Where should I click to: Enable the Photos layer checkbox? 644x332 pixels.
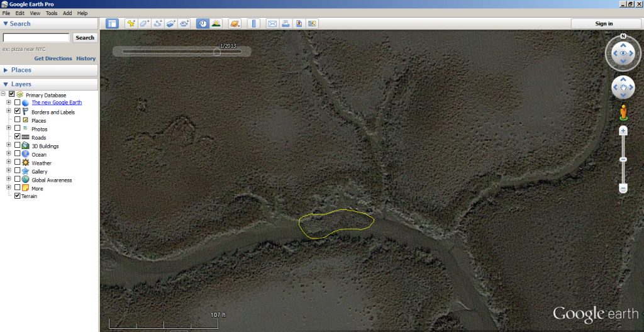(17, 128)
